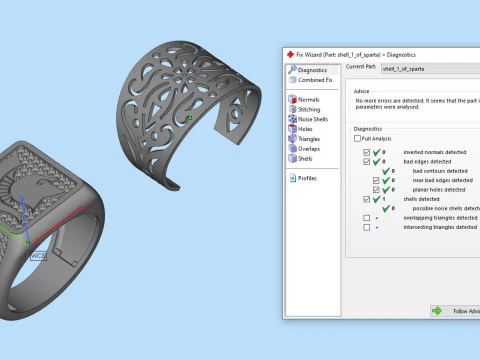Click the red cross Fix Wizard title icon
Viewport: 480px width, 360px height.
coord(290,54)
